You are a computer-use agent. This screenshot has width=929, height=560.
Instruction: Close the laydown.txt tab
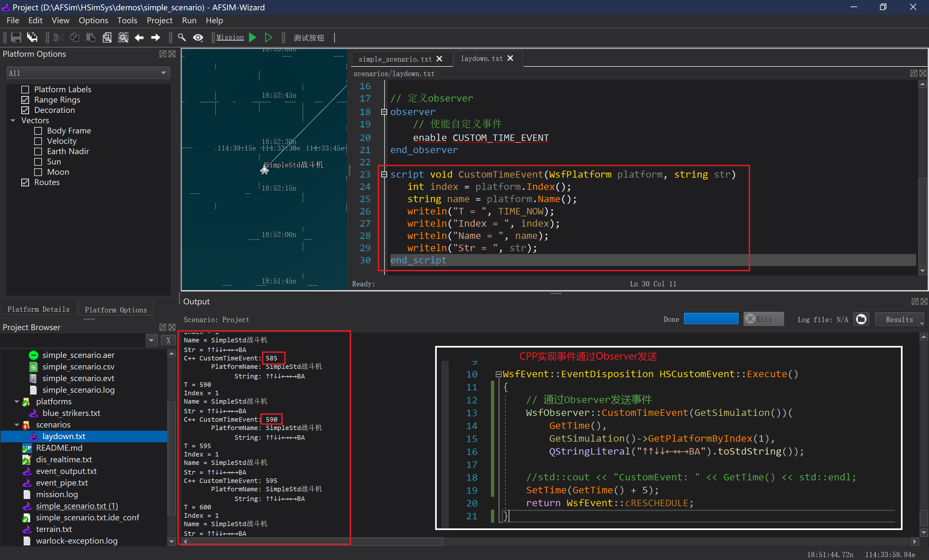point(511,58)
